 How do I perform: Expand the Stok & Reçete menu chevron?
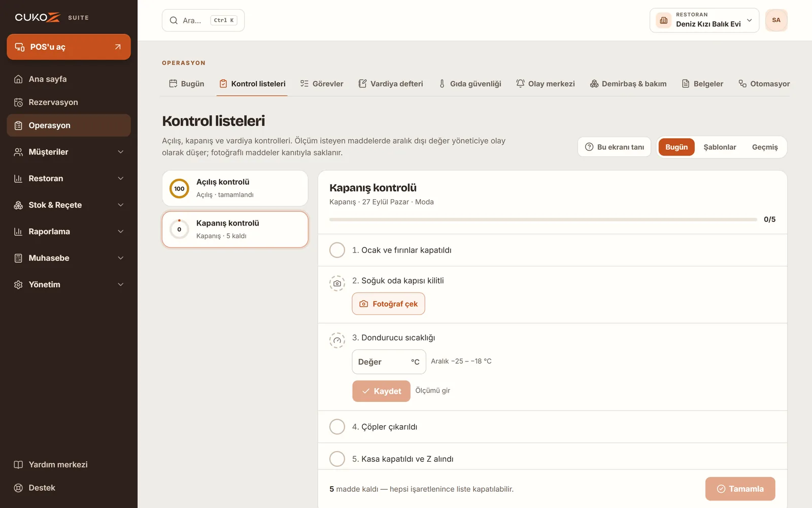121,205
